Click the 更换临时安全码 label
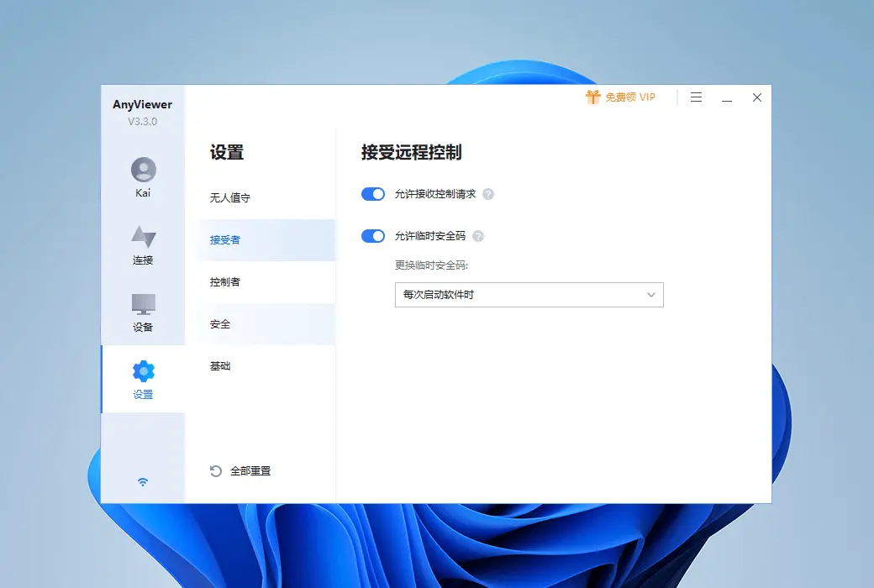The image size is (874, 588). tap(431, 265)
